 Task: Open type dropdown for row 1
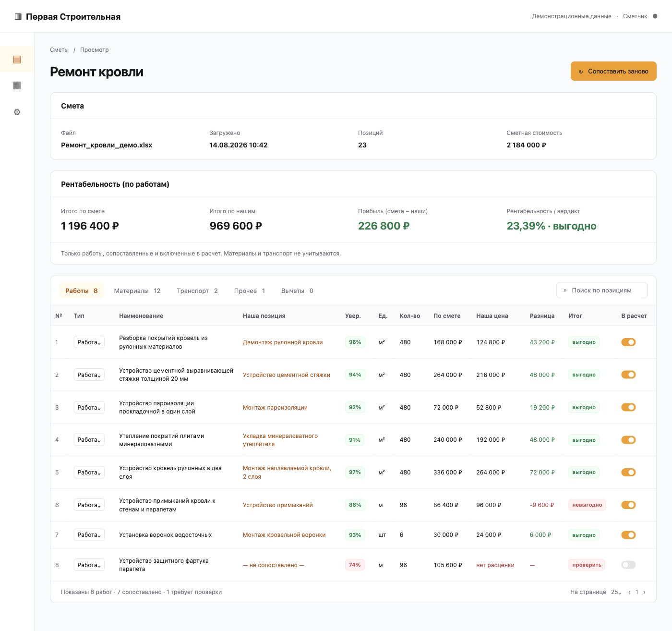(89, 342)
